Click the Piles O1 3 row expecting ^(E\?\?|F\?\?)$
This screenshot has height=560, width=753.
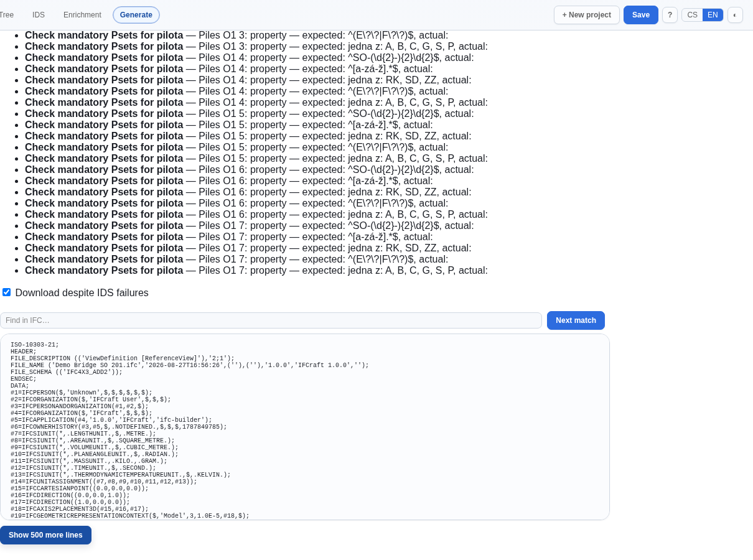coord(236,35)
